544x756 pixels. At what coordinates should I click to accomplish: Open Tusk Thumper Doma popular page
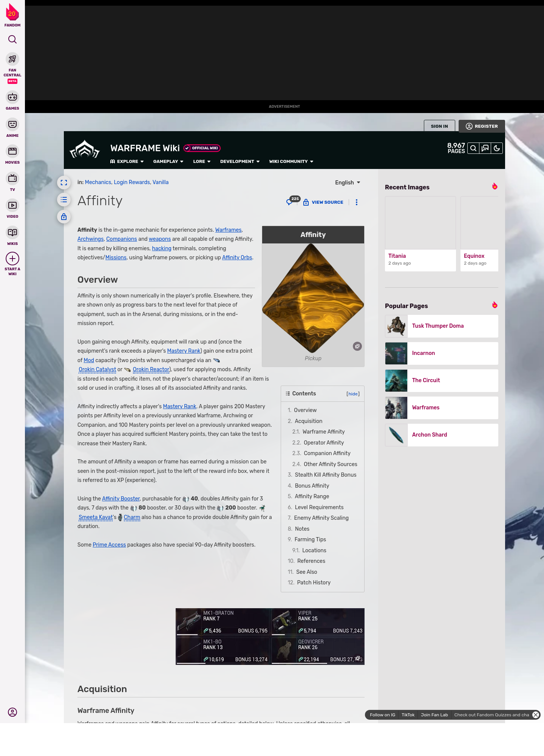coord(442,326)
